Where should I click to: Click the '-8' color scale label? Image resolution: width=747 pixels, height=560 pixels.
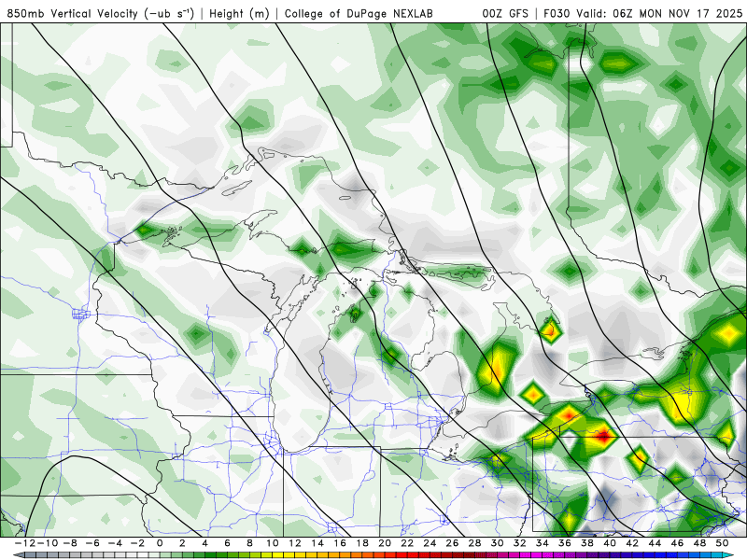click(x=70, y=543)
